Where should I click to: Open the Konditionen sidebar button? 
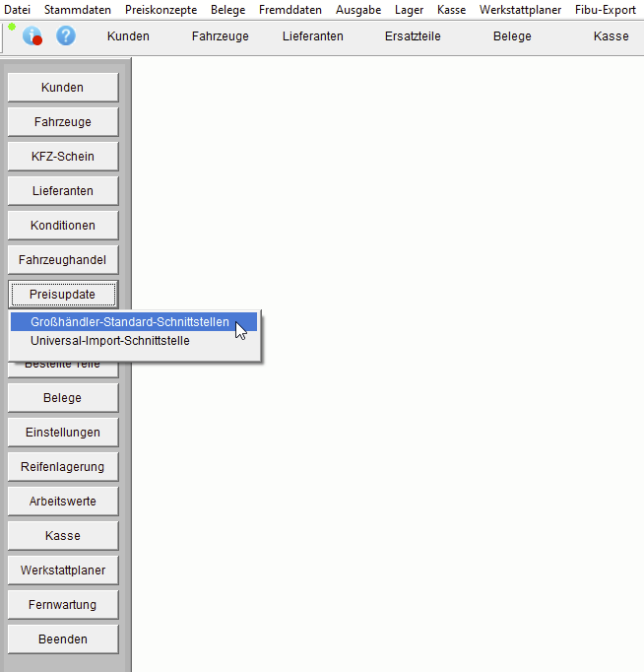63,226
